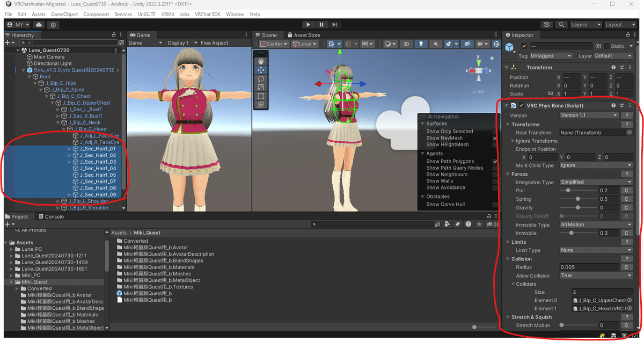Click the Pull slider
Screen dimensions: 644x341
[x=577, y=191]
